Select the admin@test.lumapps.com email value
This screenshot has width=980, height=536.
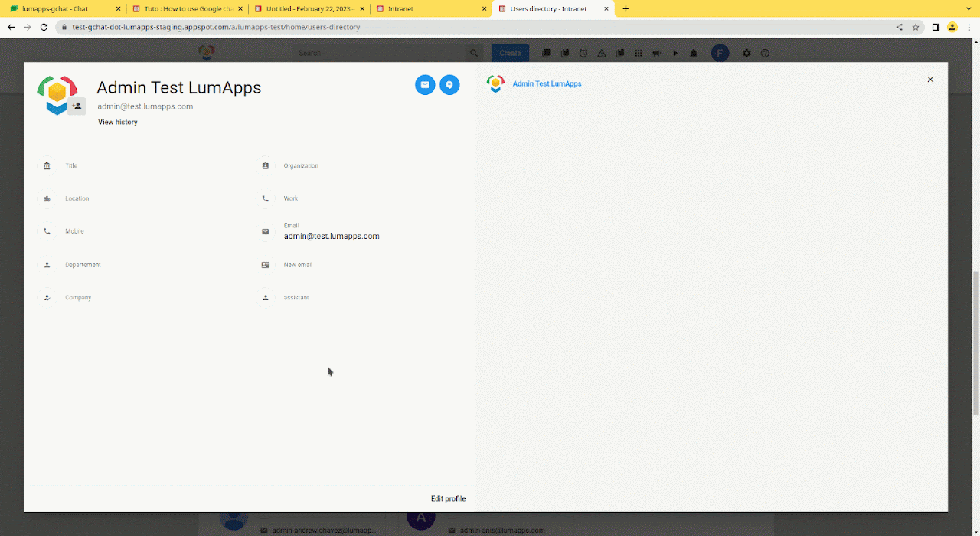point(332,237)
